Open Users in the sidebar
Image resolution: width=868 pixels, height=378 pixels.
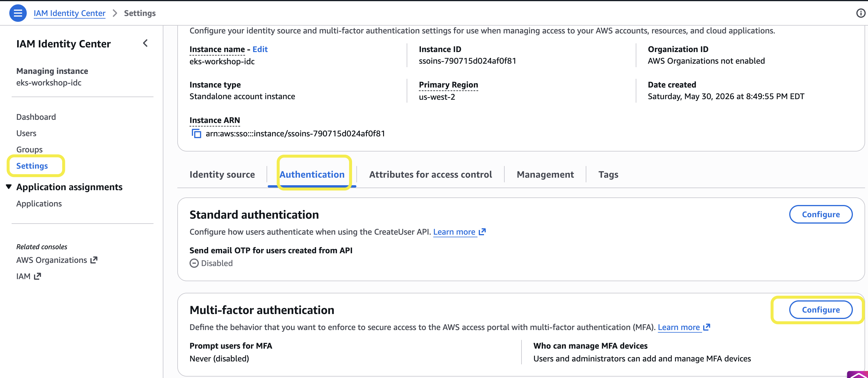(x=26, y=133)
